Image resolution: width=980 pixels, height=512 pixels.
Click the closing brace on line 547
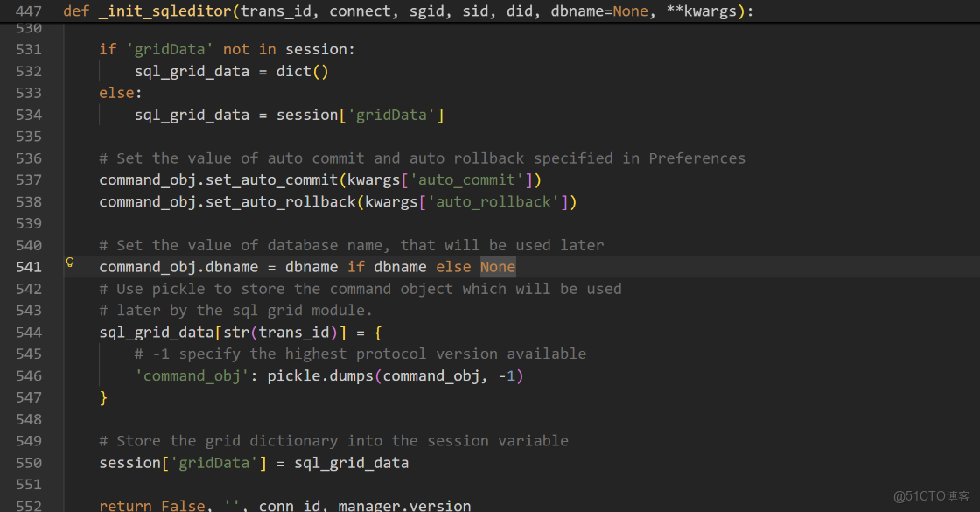click(103, 396)
